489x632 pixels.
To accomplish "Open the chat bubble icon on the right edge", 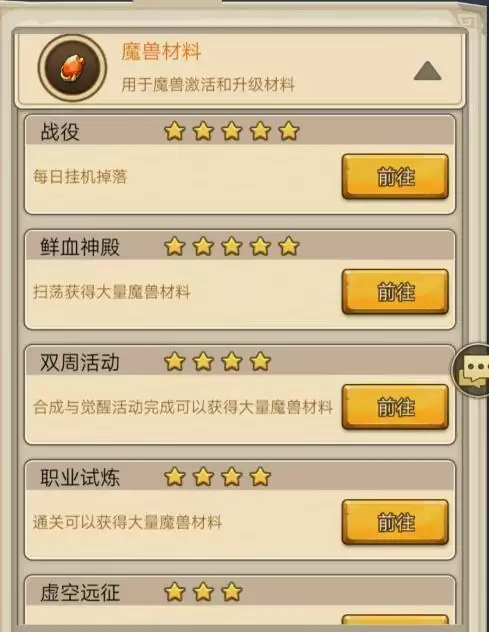I will [x=472, y=370].
